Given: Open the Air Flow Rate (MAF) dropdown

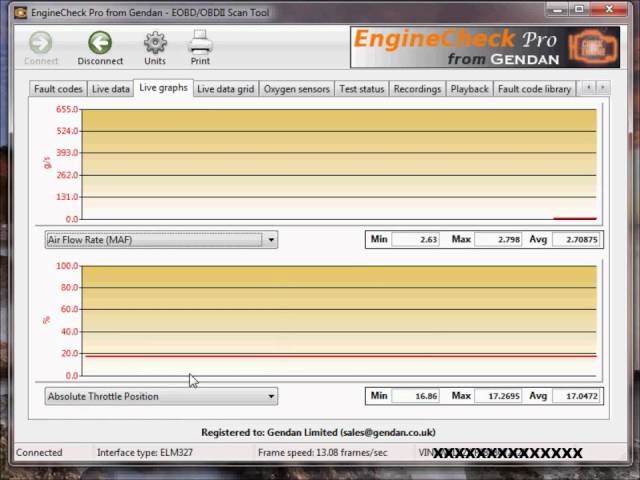Looking at the screenshot, I should (x=161, y=240).
